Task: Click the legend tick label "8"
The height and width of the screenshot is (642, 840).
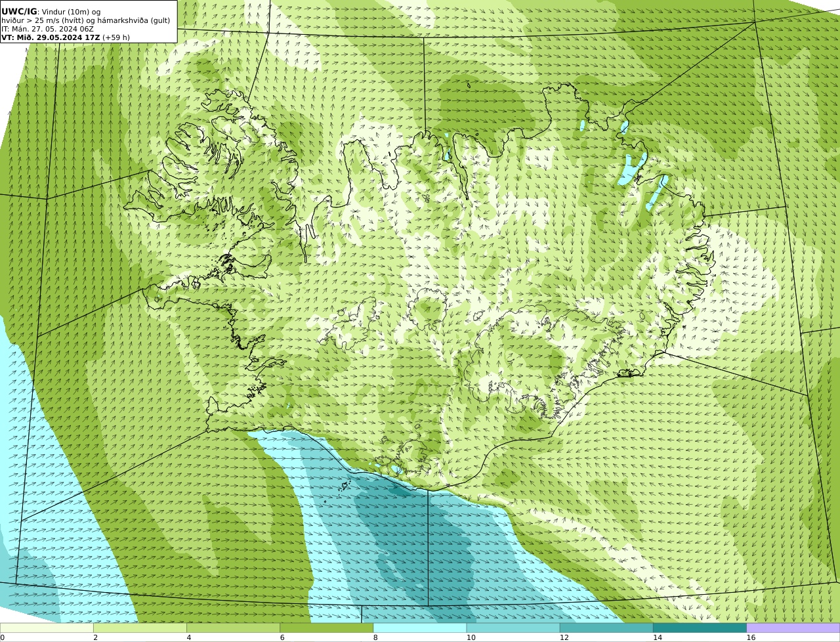Action: coord(375,637)
